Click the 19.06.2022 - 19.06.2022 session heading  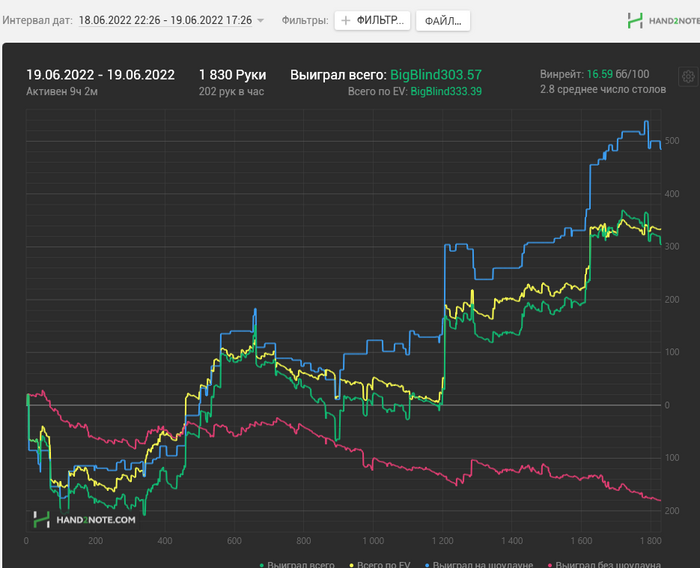(x=100, y=75)
